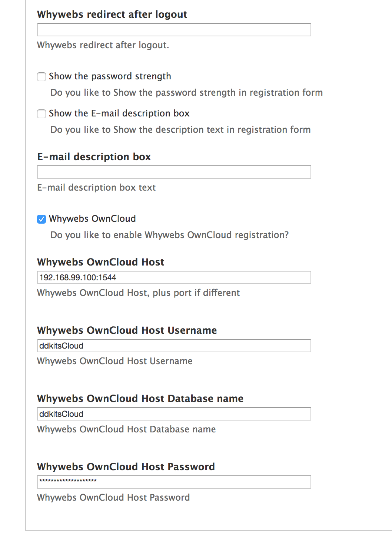
Task: Focus the masked OwnCloud Host Password field
Action: pos(174,482)
